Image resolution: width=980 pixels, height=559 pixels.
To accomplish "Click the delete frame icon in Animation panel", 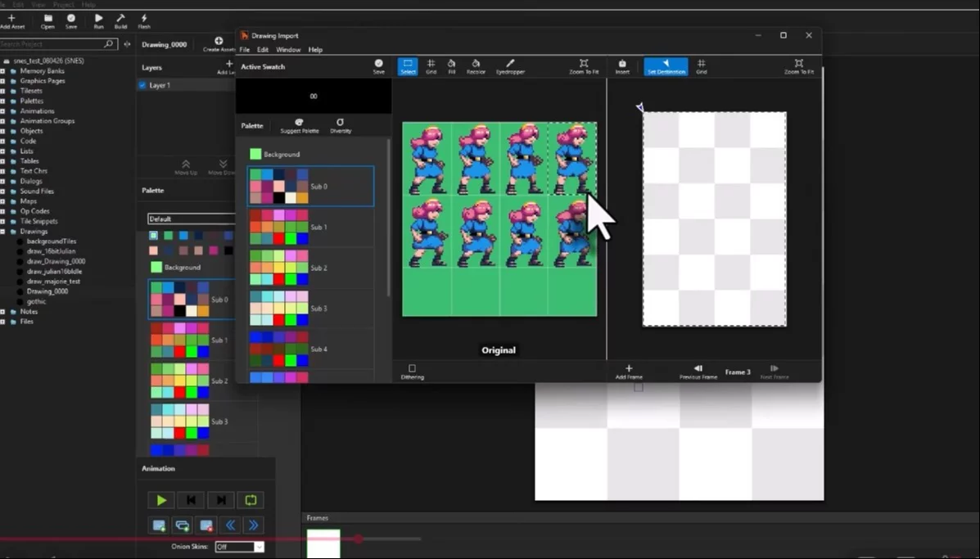I will pos(206,525).
